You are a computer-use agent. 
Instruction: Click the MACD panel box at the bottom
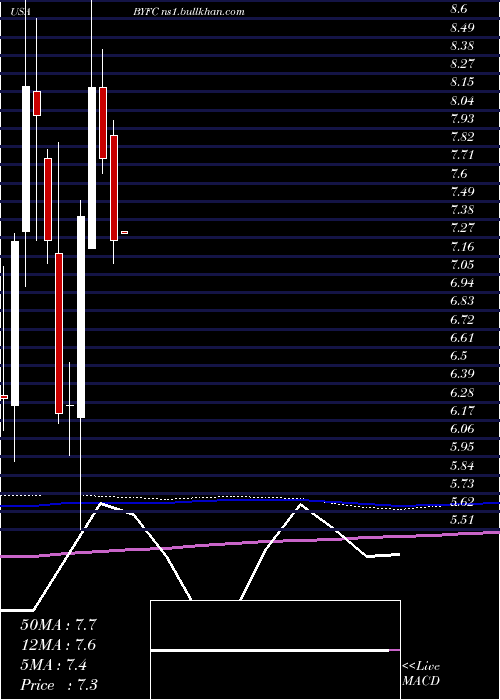(275, 650)
